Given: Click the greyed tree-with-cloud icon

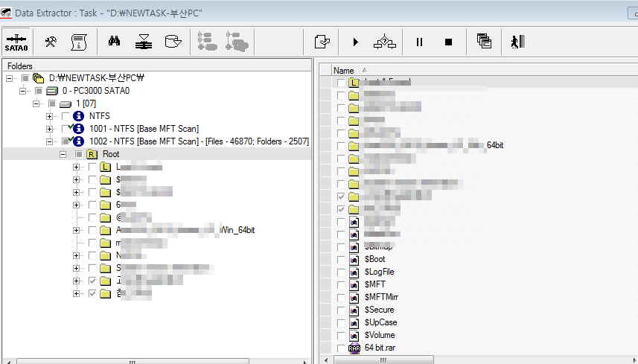Looking at the screenshot, I should 237,42.
